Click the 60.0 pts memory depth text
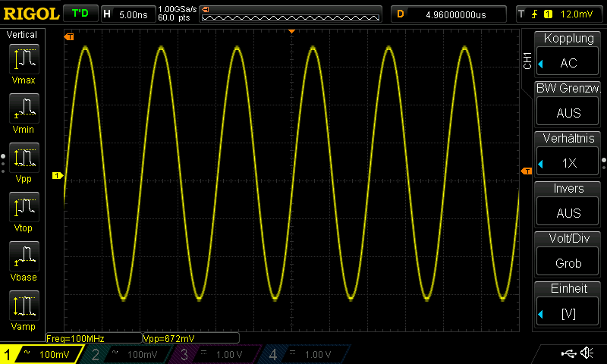The height and width of the screenshot is (364, 607). 174,17
